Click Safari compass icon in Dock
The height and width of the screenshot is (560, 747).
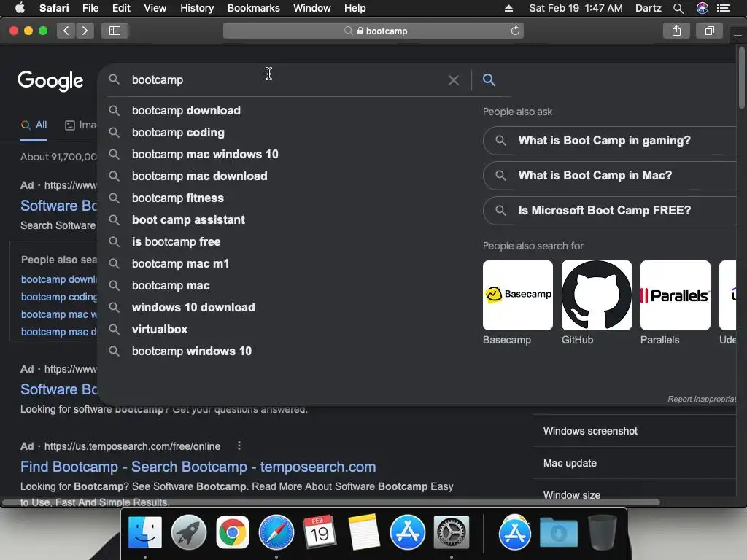coord(276,532)
